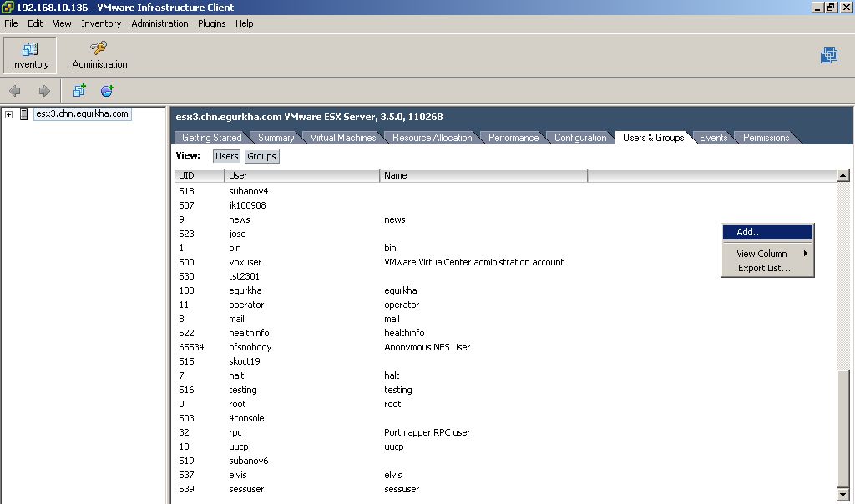Click the scrollbar up arrow
This screenshot has height=504, width=855.
[x=843, y=175]
